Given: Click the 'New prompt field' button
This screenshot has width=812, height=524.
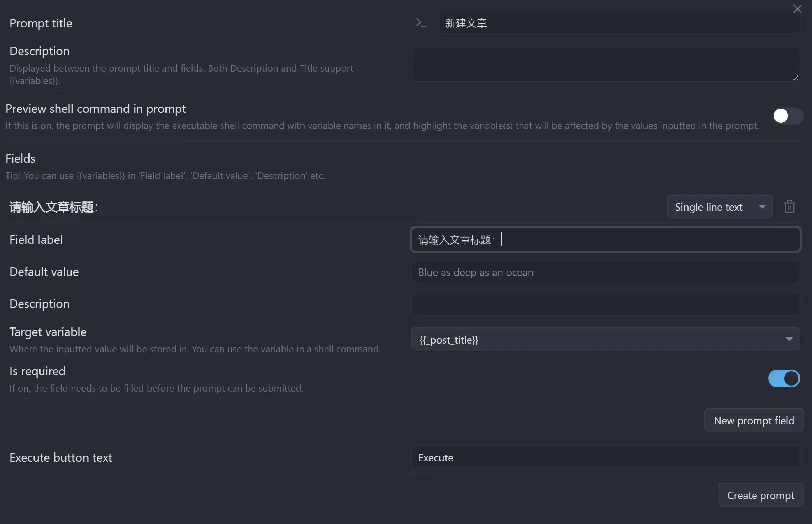Looking at the screenshot, I should [754, 420].
